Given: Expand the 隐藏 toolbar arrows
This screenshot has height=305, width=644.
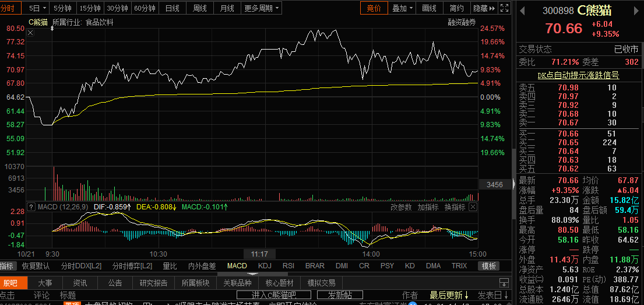Looking at the screenshot, I should (493, 8).
